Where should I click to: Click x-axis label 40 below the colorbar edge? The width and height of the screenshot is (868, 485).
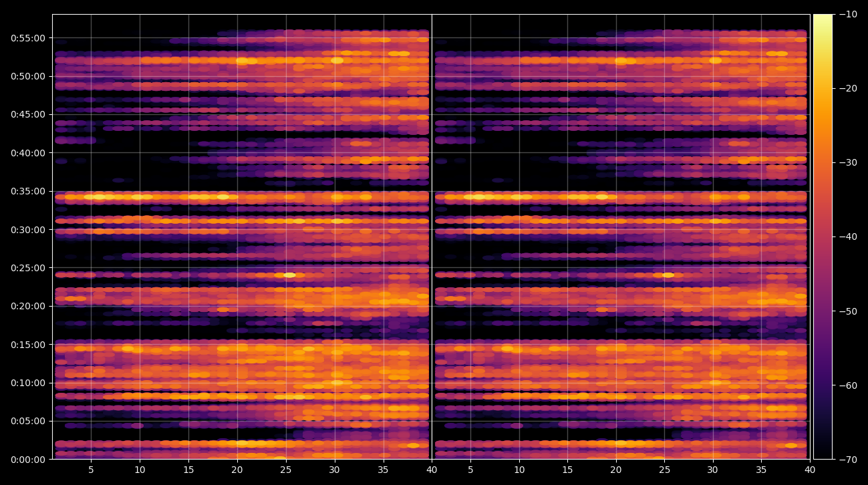(810, 470)
